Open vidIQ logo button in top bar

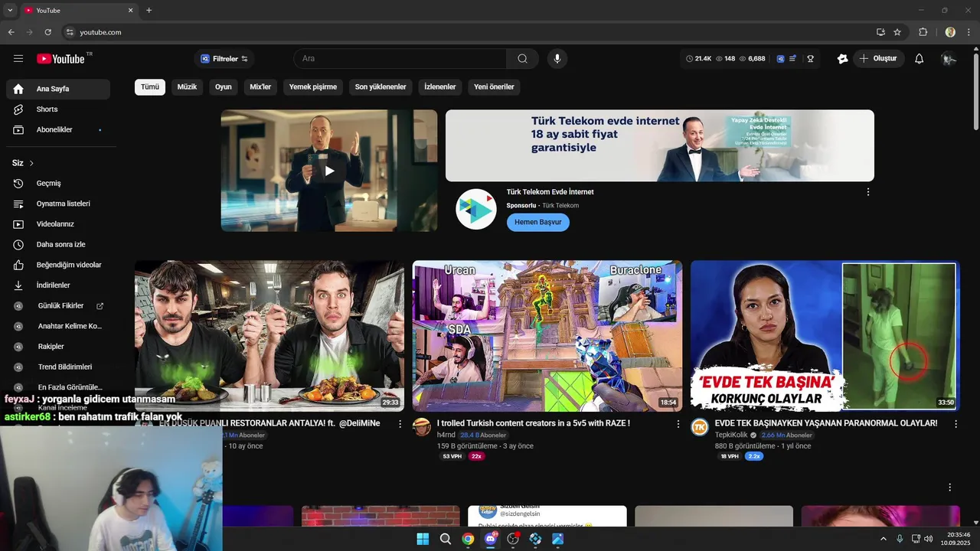[780, 59]
